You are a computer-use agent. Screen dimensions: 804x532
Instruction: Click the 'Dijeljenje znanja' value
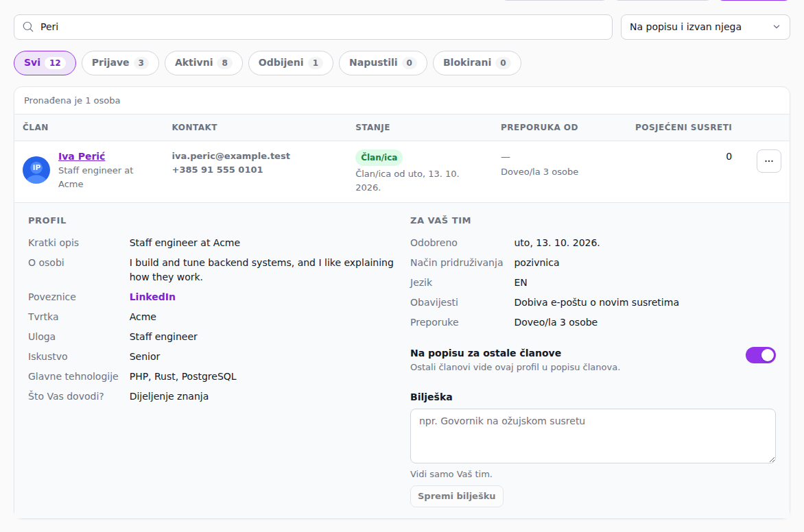(x=169, y=397)
